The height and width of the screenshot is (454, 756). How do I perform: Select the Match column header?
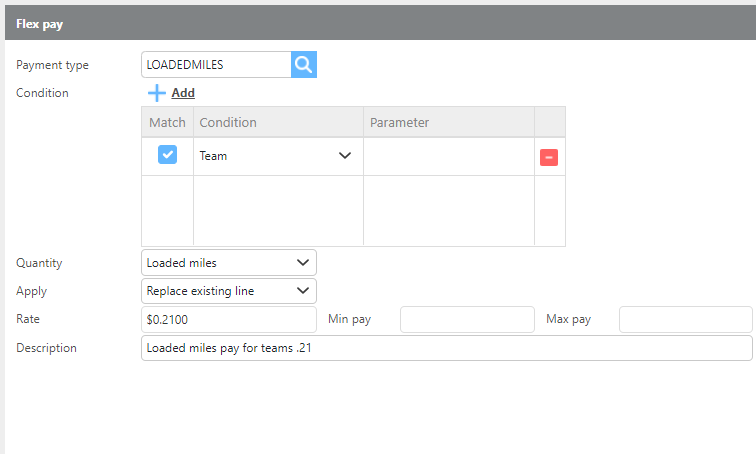coord(168,122)
